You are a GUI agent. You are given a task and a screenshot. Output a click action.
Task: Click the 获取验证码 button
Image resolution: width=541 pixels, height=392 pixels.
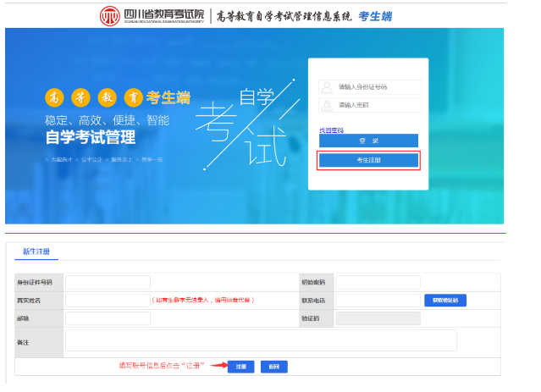(x=445, y=301)
